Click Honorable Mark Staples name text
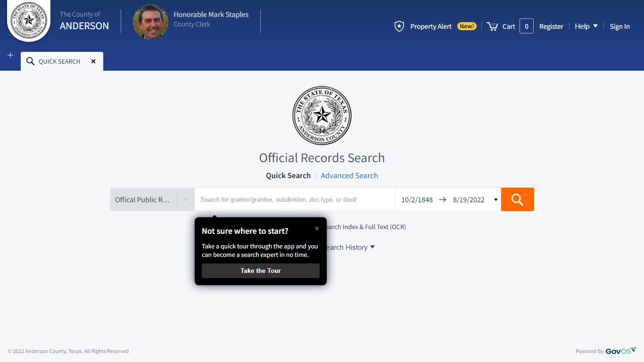The width and height of the screenshot is (644, 362). [211, 15]
